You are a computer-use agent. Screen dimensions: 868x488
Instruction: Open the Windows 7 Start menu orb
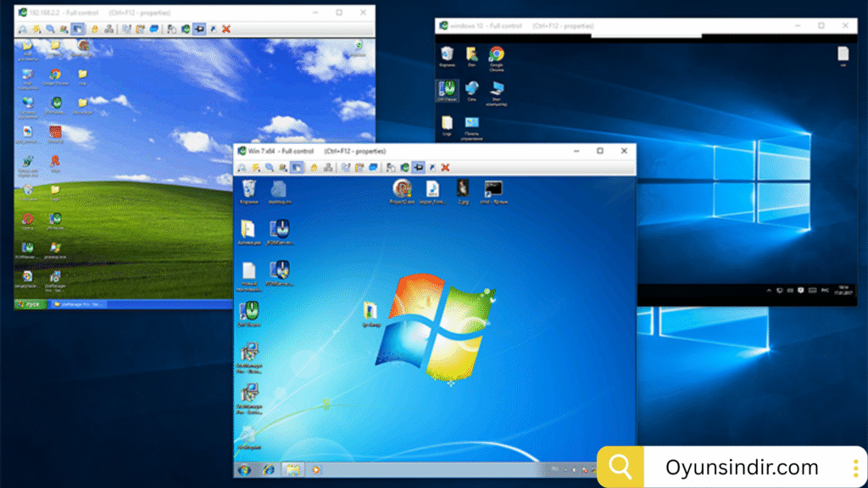244,469
